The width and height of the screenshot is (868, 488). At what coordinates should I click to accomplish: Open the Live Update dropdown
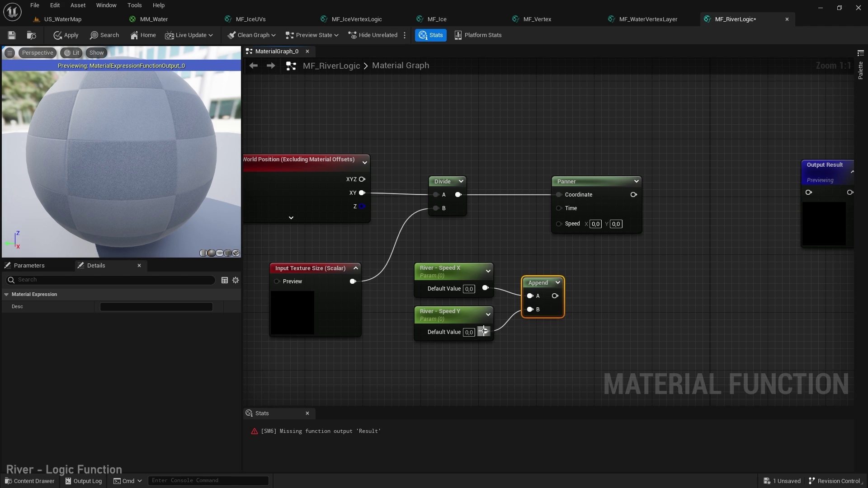pyautogui.click(x=189, y=35)
